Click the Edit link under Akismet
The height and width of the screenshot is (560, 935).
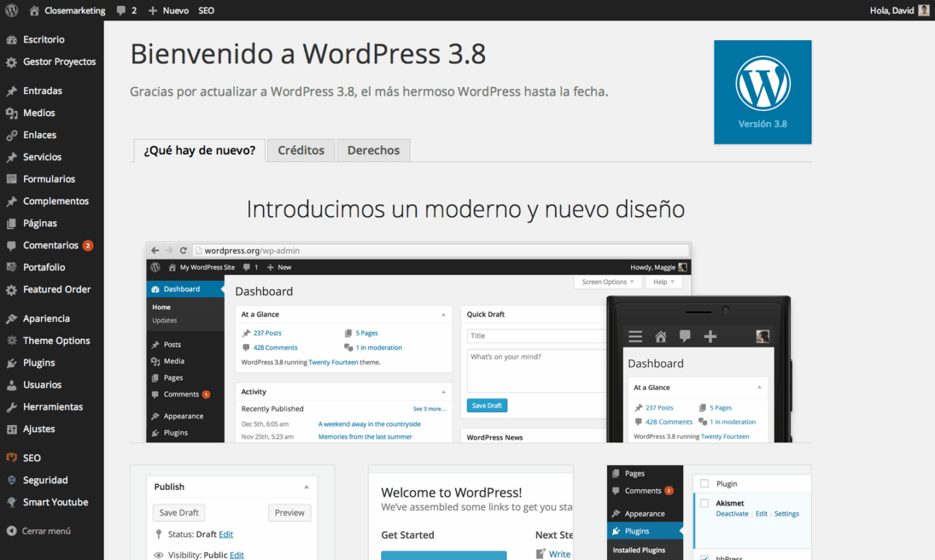tap(761, 514)
